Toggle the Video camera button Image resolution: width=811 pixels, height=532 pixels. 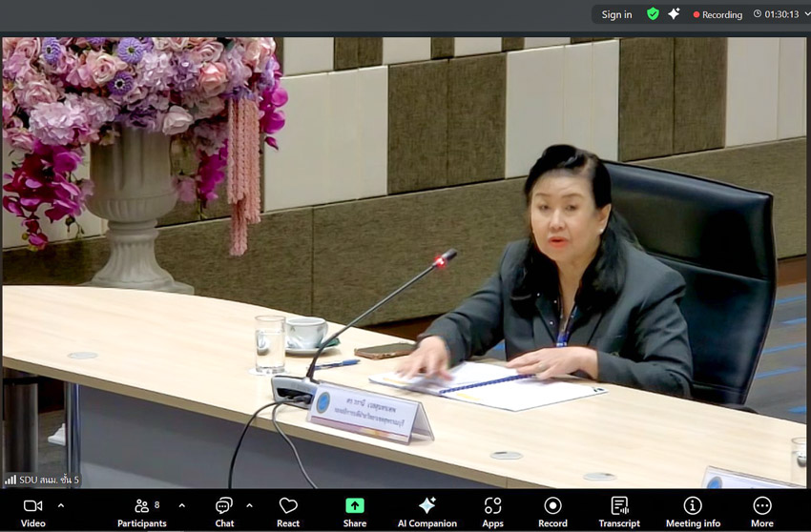pos(32,510)
